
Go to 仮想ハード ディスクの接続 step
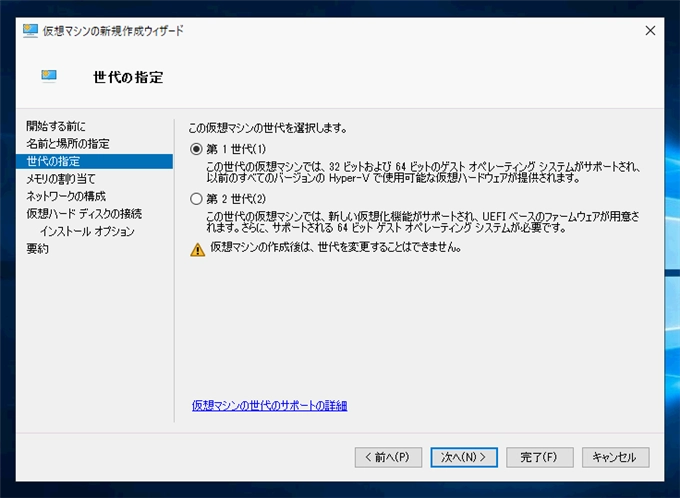tap(84, 213)
